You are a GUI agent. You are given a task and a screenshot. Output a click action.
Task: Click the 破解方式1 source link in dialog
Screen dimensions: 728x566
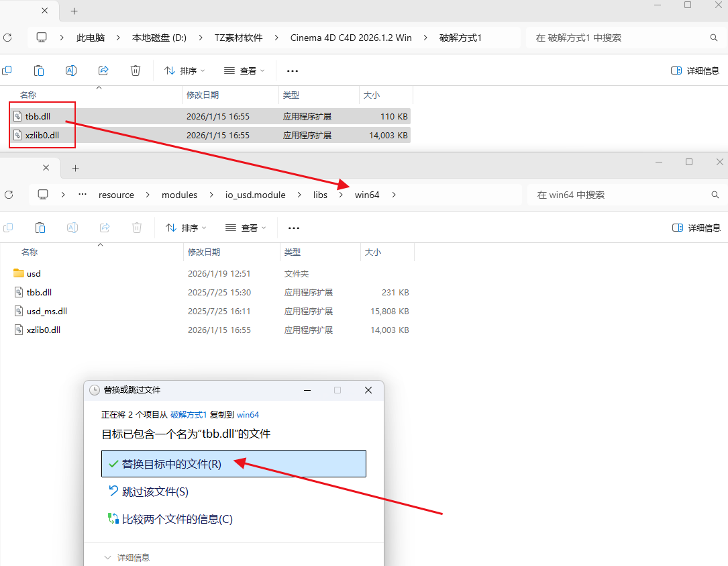(x=188, y=415)
